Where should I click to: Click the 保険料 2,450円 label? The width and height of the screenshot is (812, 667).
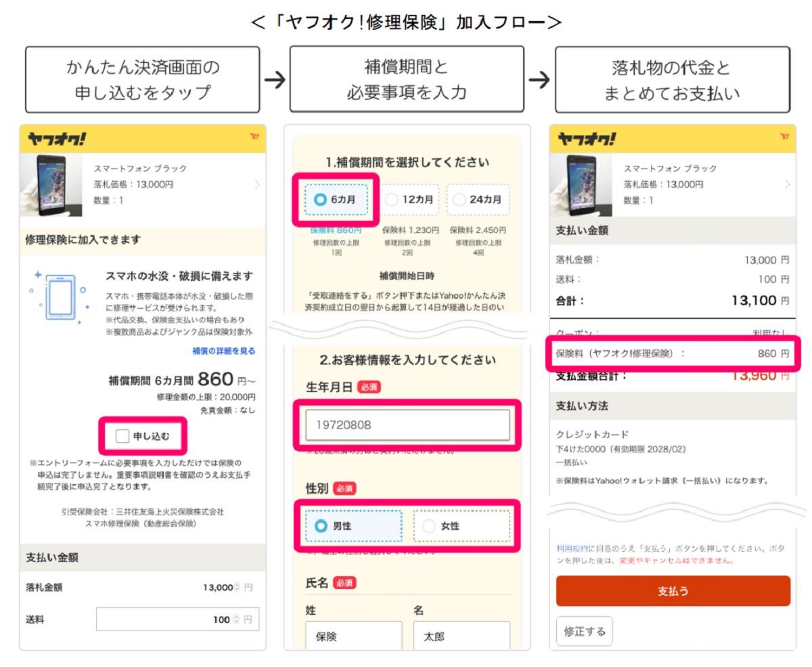point(478,230)
